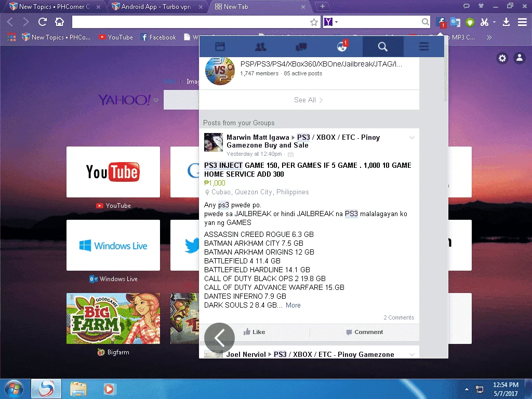Click See All groups link
The width and height of the screenshot is (532, 399).
click(309, 100)
